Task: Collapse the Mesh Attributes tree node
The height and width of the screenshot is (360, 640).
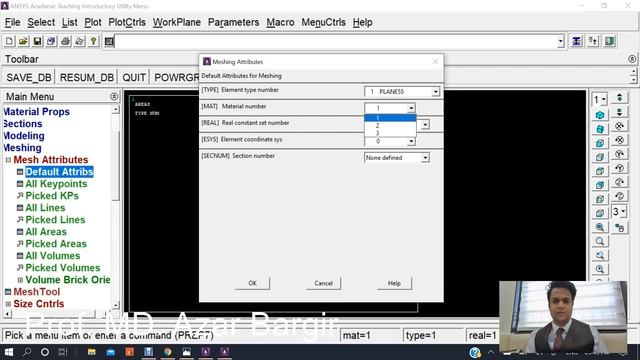Action: pyautogui.click(x=8, y=160)
